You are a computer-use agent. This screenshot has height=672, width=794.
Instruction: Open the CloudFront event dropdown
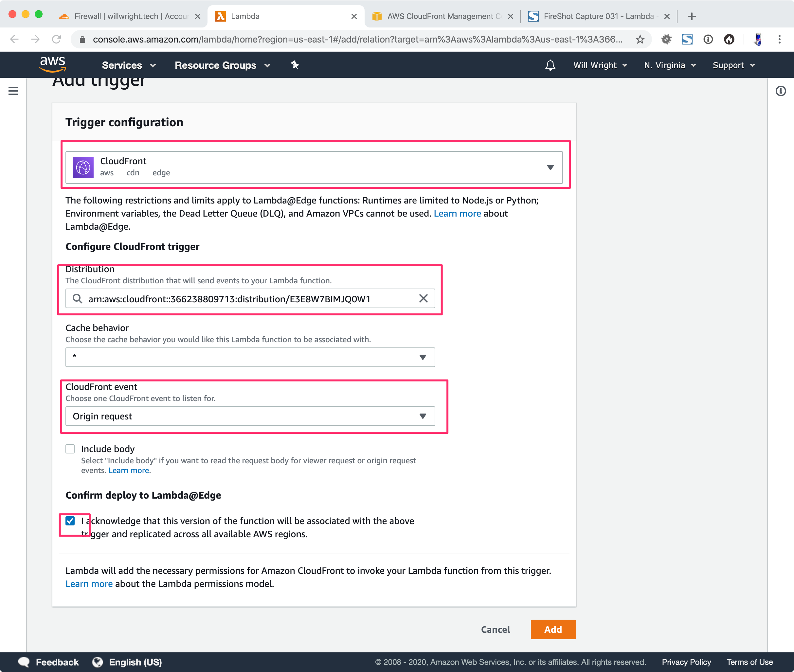tap(250, 416)
